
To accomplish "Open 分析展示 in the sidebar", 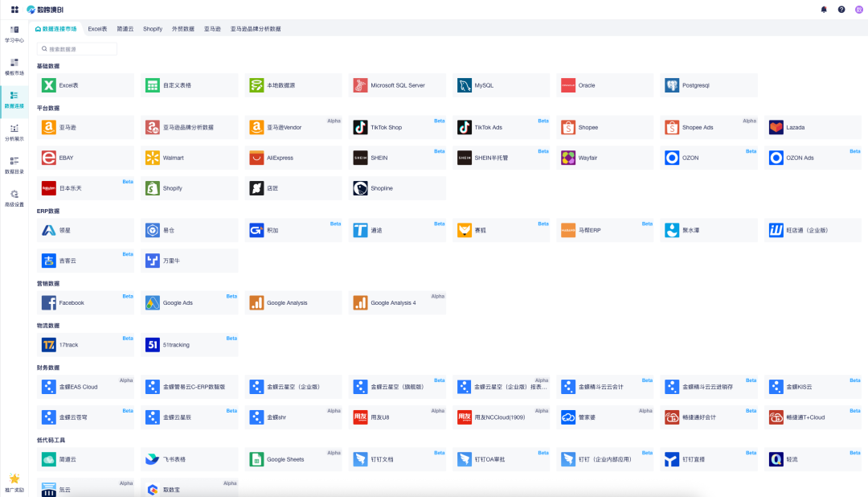I will pos(14,133).
